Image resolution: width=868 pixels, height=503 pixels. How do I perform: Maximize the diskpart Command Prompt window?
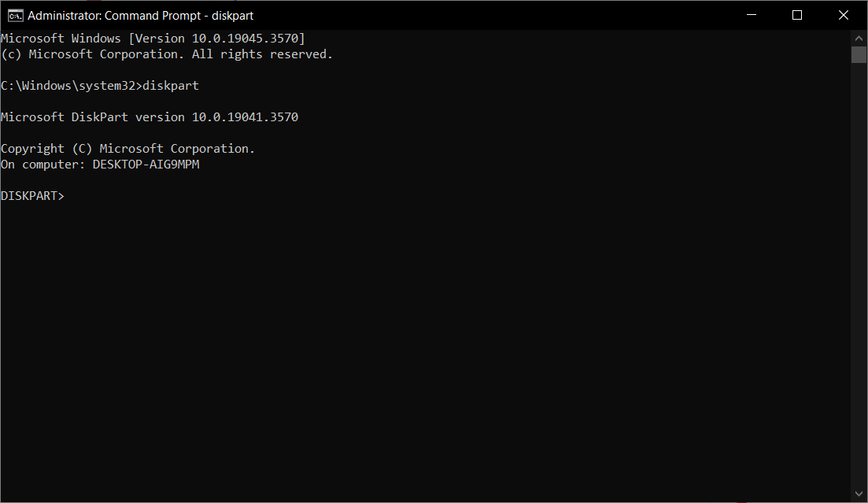pyautogui.click(x=797, y=15)
